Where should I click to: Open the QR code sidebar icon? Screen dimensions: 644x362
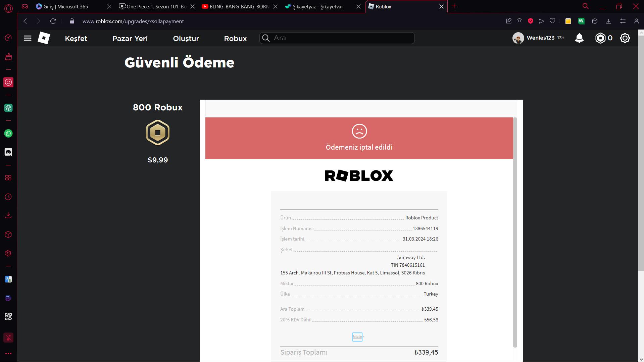click(8, 317)
